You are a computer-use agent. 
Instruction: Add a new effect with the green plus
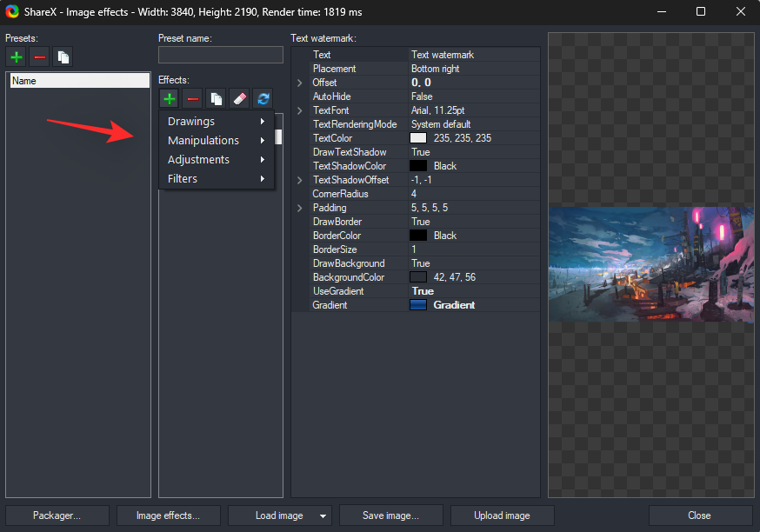coord(169,98)
